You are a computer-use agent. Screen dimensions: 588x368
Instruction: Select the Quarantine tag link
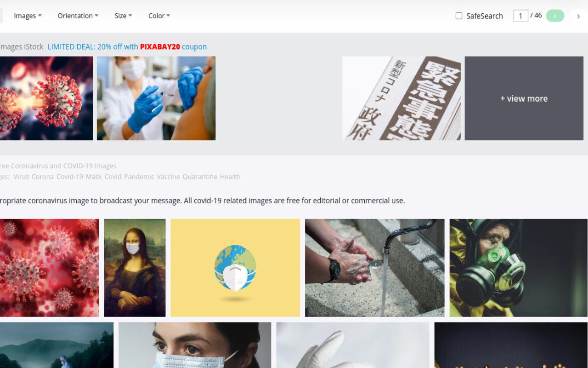[x=200, y=177]
